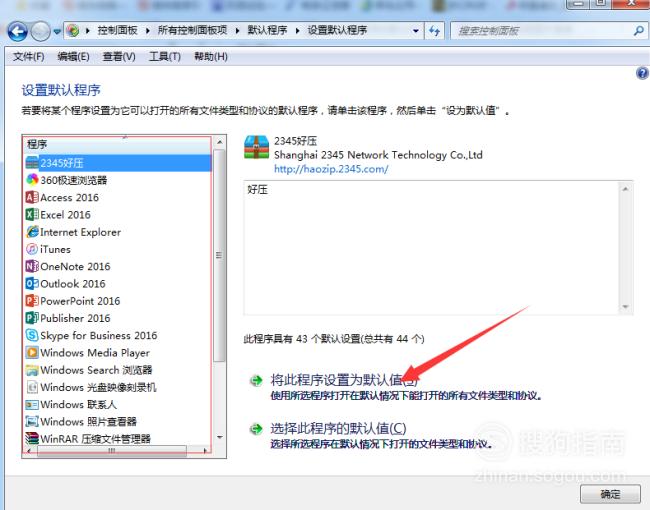Select Internet Explorer in the list
Image resolution: width=650 pixels, height=510 pixels.
(x=118, y=232)
